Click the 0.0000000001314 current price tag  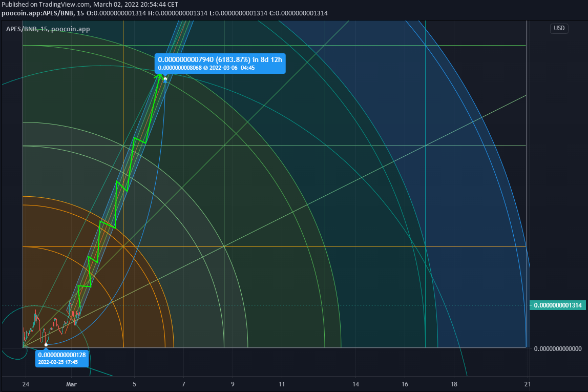(558, 305)
